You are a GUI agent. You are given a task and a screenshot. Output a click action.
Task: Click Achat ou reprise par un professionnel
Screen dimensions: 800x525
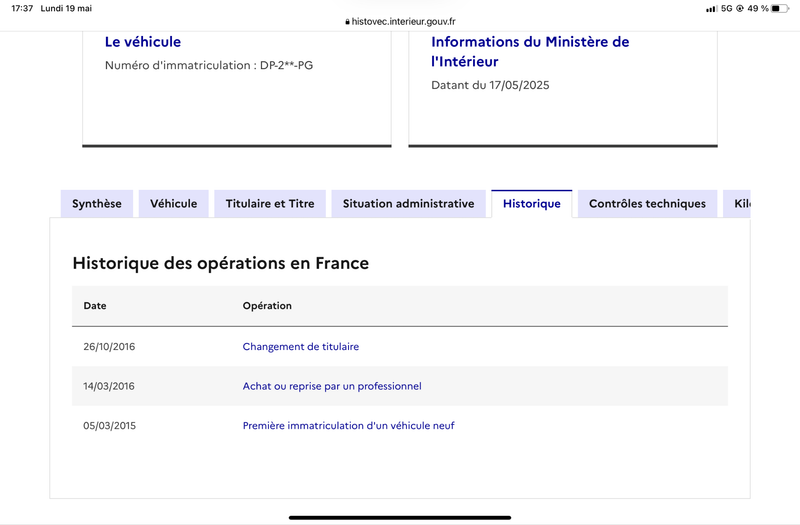(332, 386)
